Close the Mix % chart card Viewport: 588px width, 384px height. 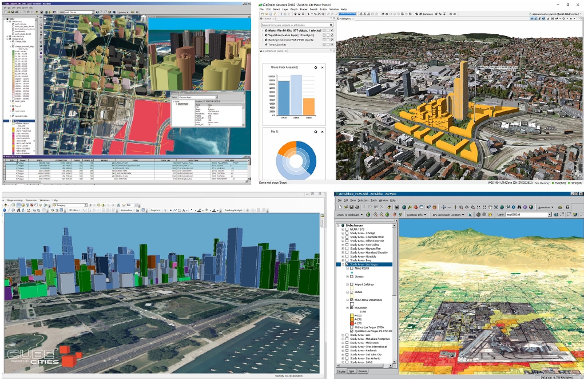[322, 132]
